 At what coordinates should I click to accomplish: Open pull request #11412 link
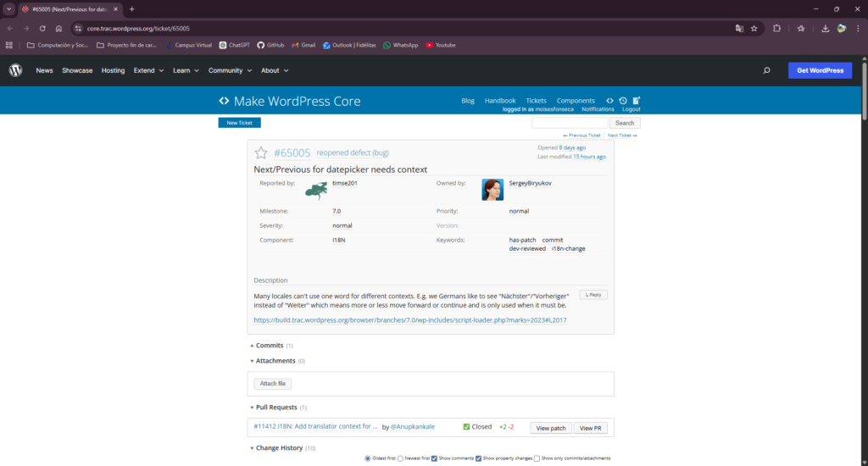click(x=315, y=426)
